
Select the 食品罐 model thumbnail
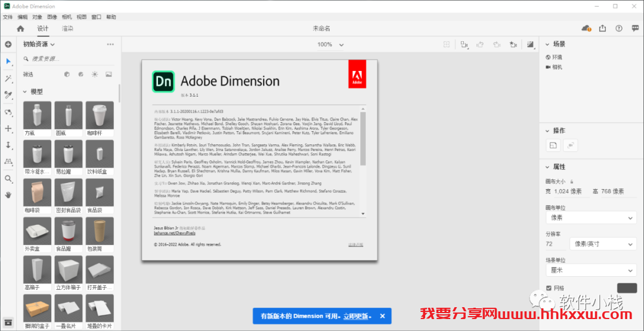[69, 231]
